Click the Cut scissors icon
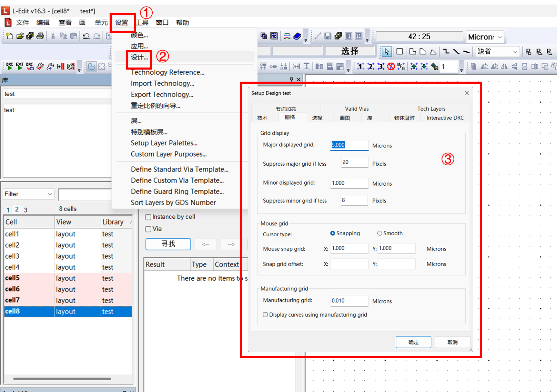This screenshot has height=392, width=557. 53,36
